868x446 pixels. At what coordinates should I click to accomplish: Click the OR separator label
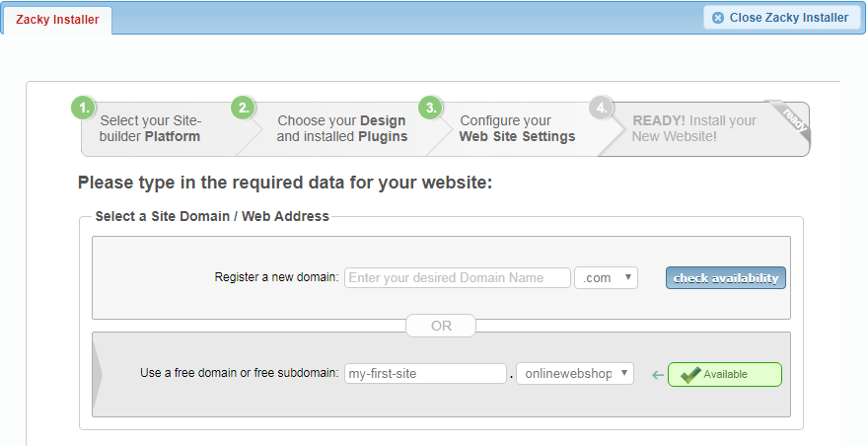tap(441, 326)
